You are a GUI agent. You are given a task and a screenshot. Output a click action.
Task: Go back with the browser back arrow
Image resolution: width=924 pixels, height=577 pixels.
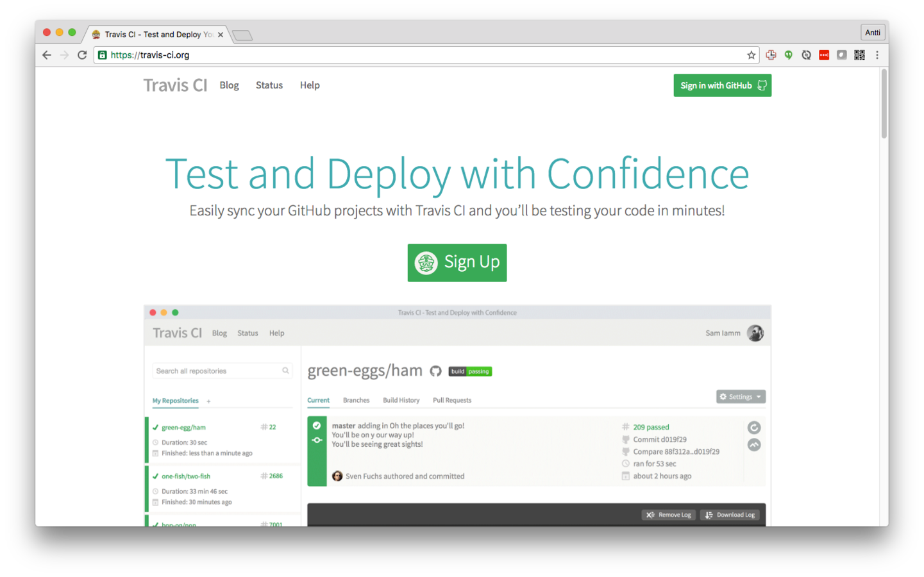tap(47, 55)
